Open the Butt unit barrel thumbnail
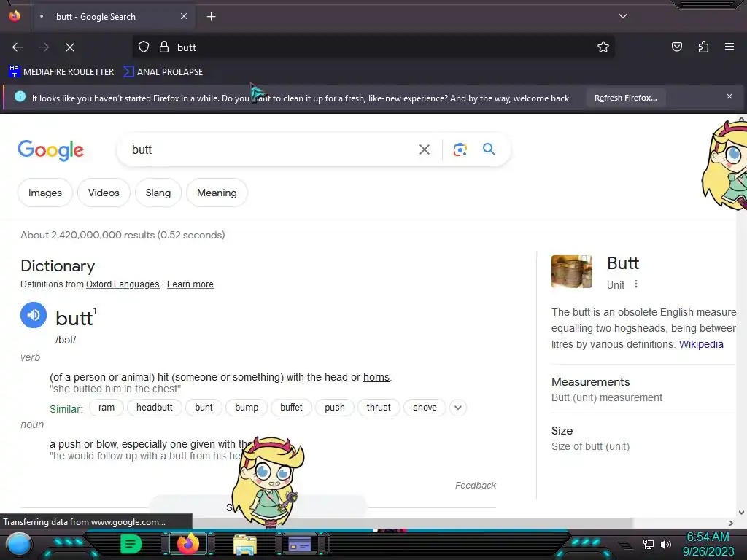 pyautogui.click(x=572, y=271)
